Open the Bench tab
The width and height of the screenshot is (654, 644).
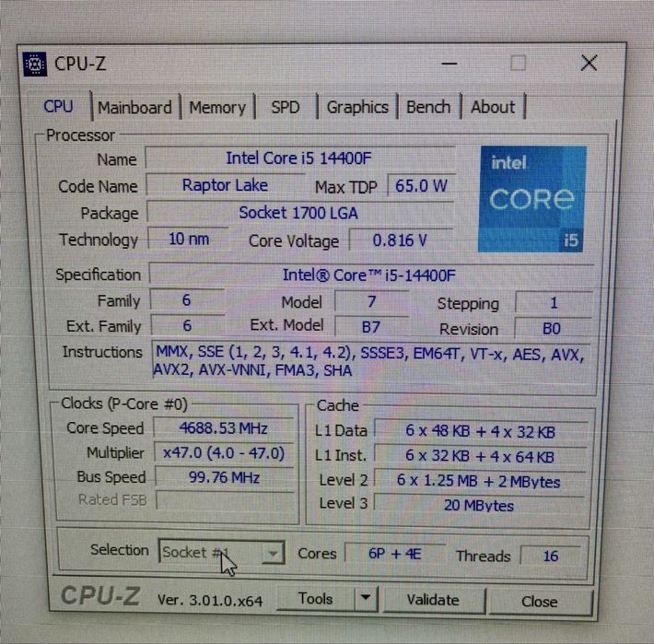point(428,107)
